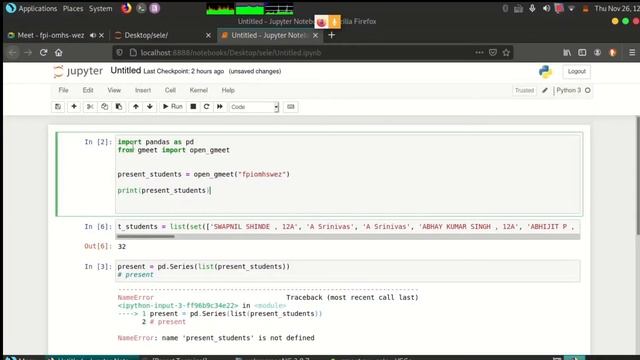Close the Meet tab
Image resolution: width=640 pixels, height=360 pixels.
pyautogui.click(x=102, y=36)
